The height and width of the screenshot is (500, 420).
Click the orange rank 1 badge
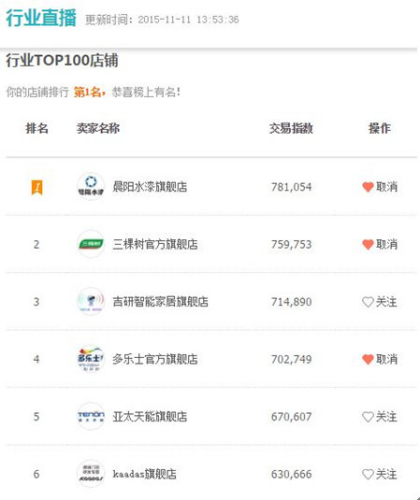[37, 187]
